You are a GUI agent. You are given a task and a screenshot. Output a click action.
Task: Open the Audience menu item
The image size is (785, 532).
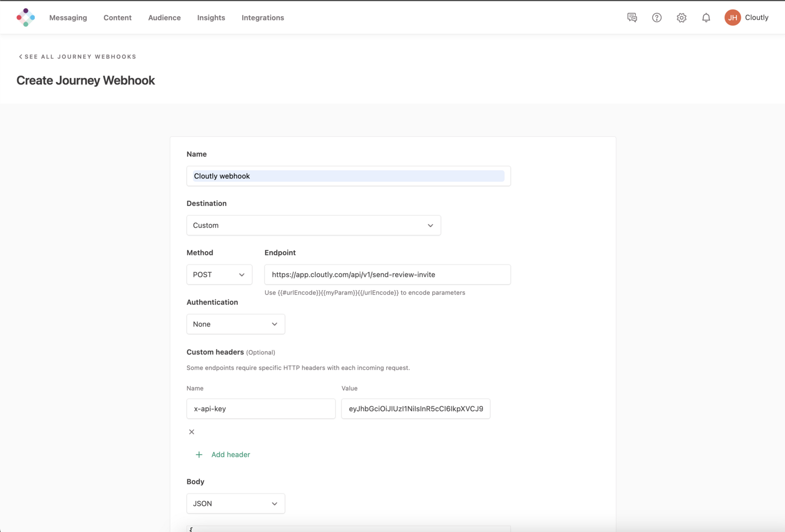point(164,18)
